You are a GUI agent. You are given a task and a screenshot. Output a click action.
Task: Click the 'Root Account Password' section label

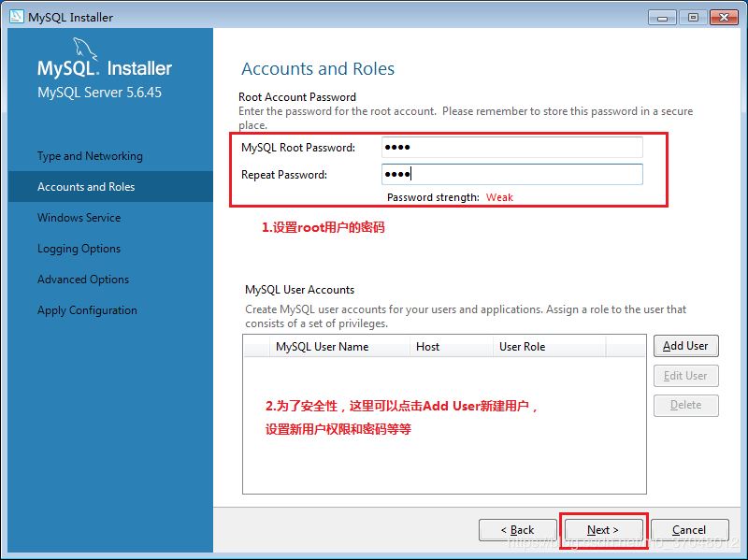point(297,97)
